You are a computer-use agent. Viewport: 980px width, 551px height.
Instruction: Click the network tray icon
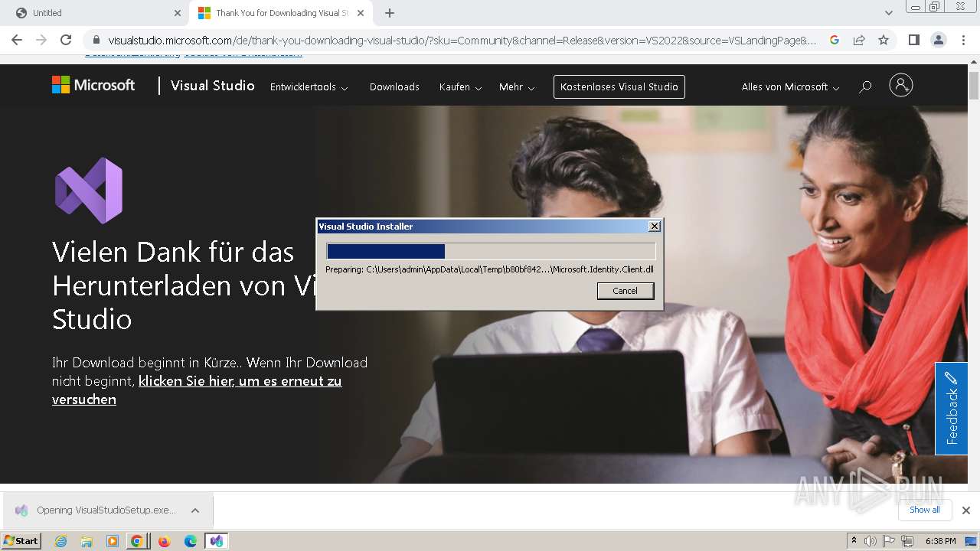[907, 541]
